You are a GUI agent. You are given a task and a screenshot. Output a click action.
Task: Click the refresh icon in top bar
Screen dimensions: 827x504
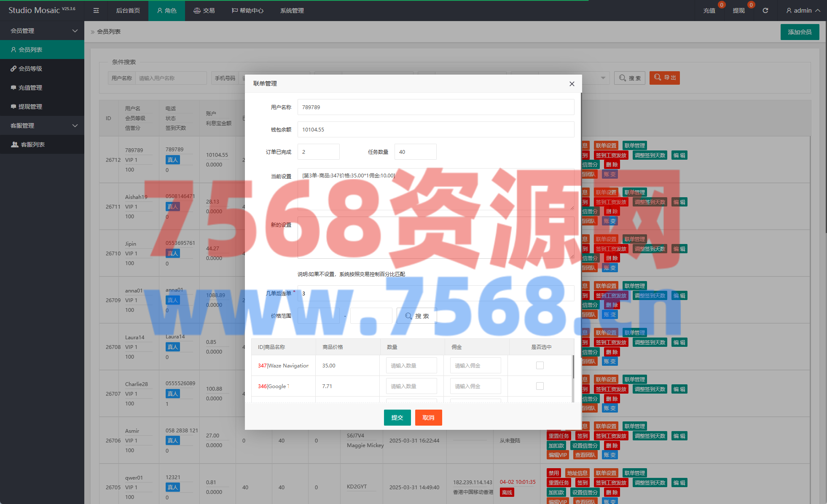pos(765,11)
